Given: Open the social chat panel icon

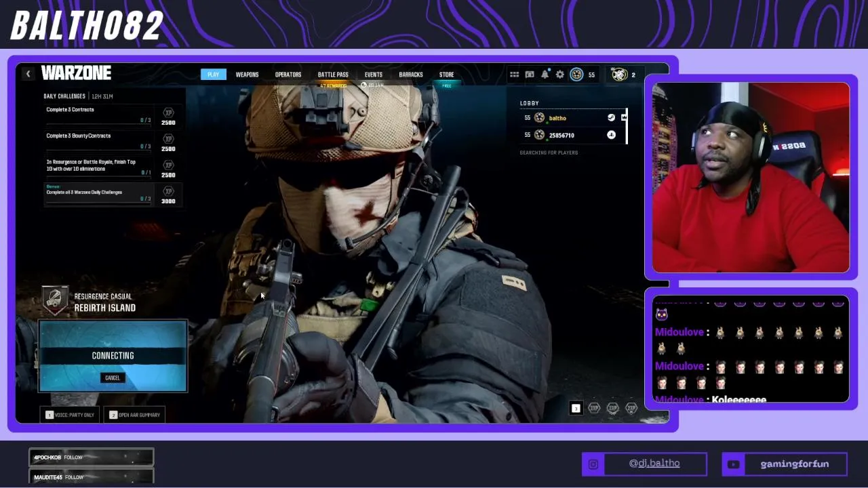Looking at the screenshot, I should (530, 75).
